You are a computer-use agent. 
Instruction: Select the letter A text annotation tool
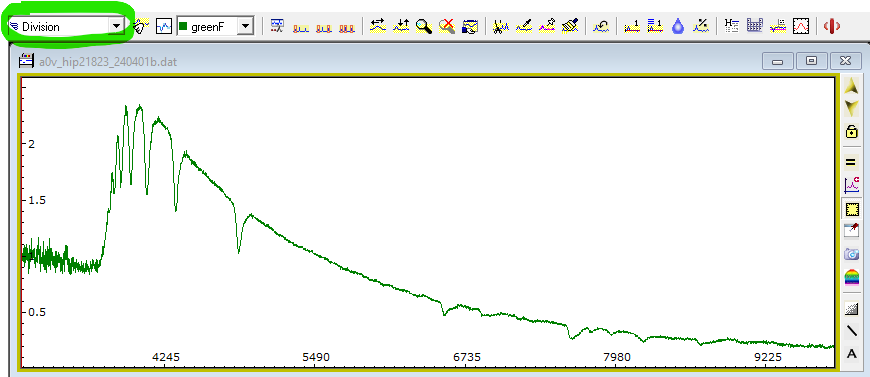tap(851, 354)
